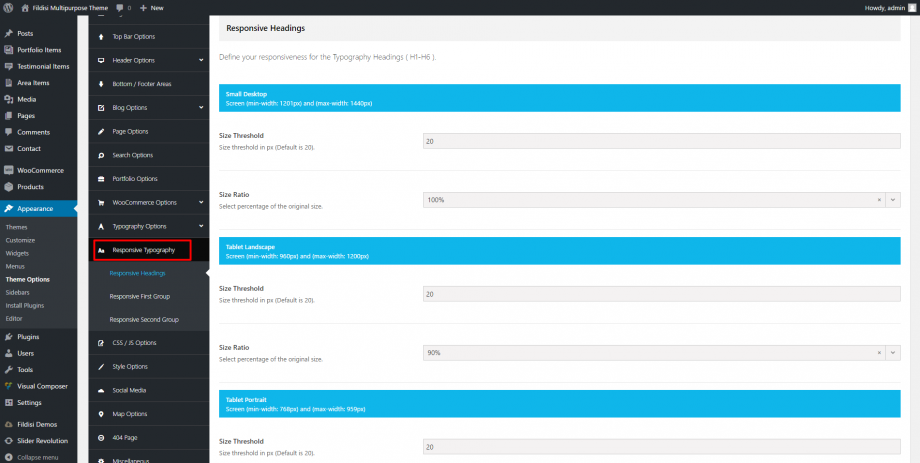The image size is (920, 463).
Task: Click the Pages icon
Action: tap(9, 116)
